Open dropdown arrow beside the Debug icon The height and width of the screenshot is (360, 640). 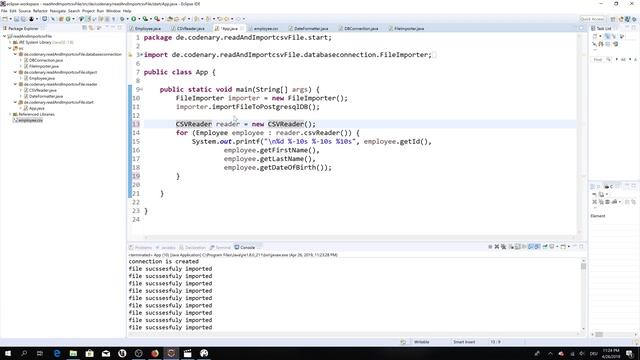pyautogui.click(x=127, y=19)
